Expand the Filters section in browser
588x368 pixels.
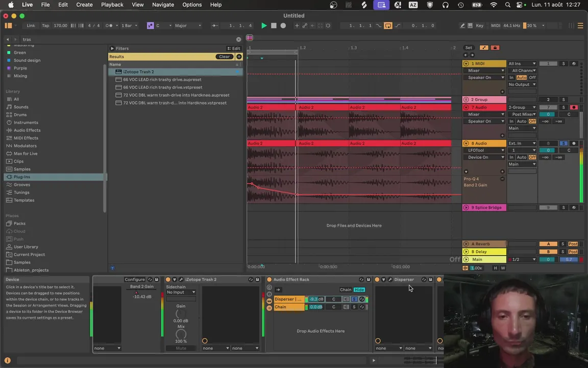click(112, 49)
